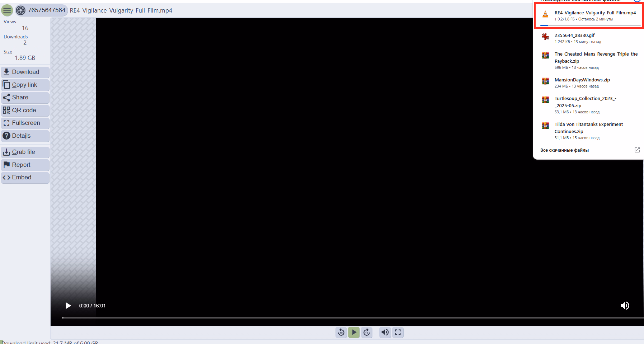Open the downloading RE4_Vigilance_Vulgarity_Full_Film.mp4 entry
The width and height of the screenshot is (644, 344).
(589, 16)
